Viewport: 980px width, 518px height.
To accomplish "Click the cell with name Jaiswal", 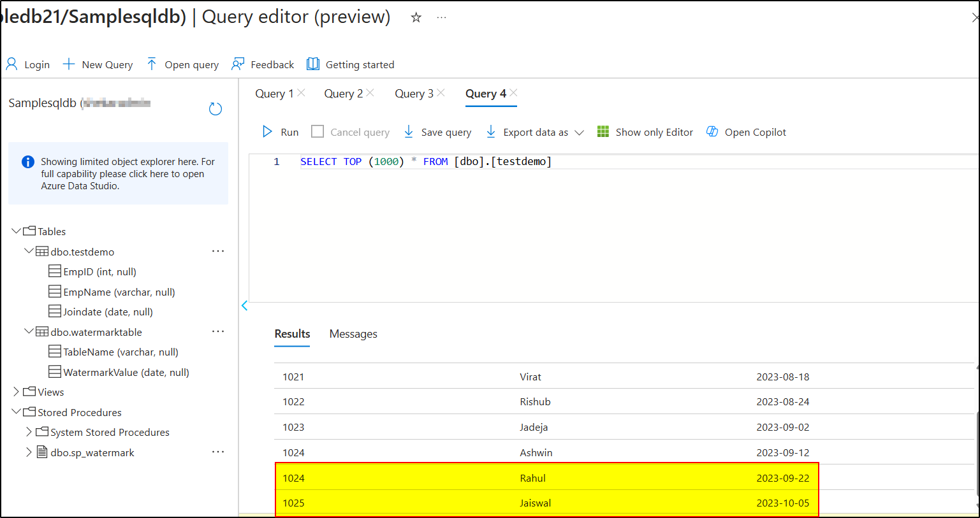I will click(x=535, y=503).
